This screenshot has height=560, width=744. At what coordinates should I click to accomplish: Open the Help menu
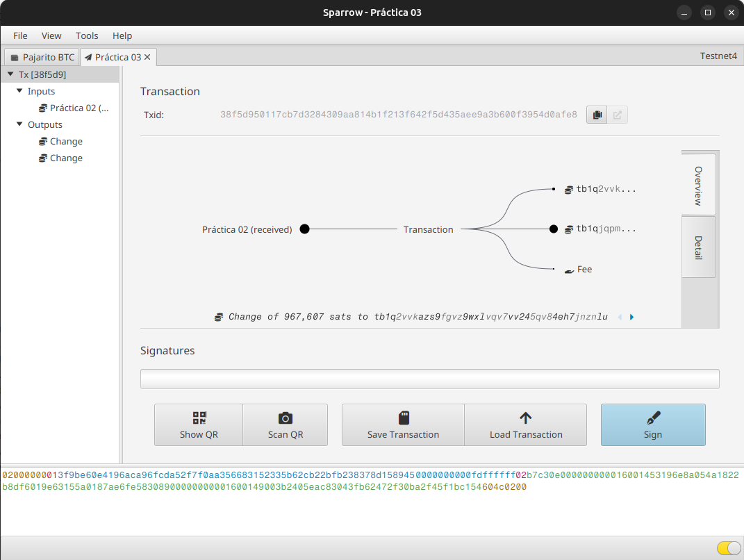tap(122, 35)
